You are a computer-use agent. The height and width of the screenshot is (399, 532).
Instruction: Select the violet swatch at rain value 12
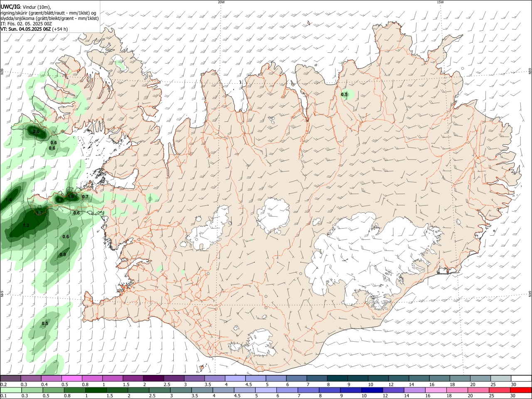(x=393, y=390)
